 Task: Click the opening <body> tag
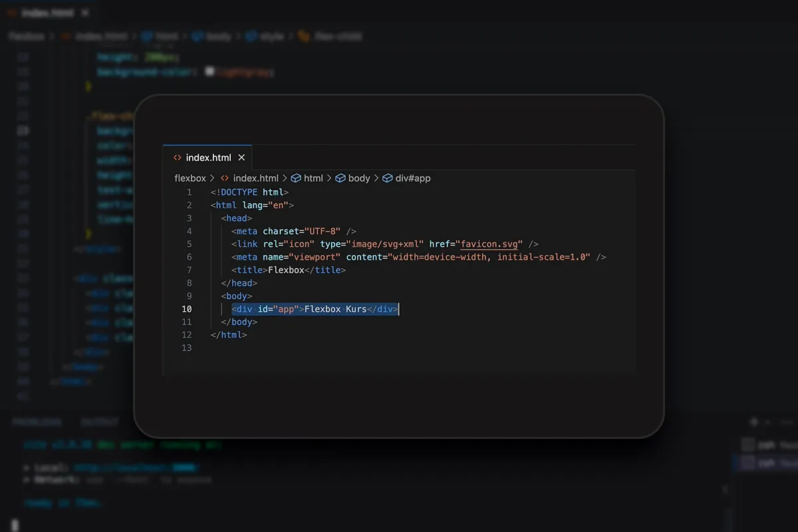(x=237, y=296)
